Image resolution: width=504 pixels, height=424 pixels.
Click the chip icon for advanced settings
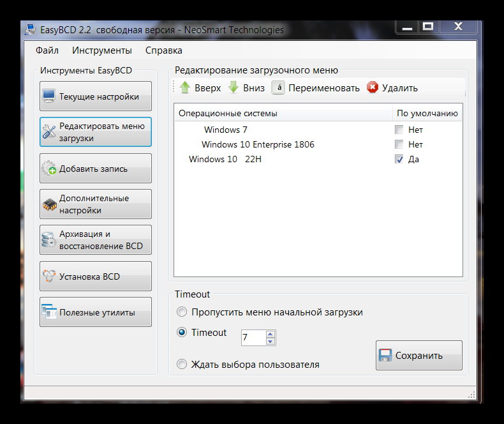49,204
